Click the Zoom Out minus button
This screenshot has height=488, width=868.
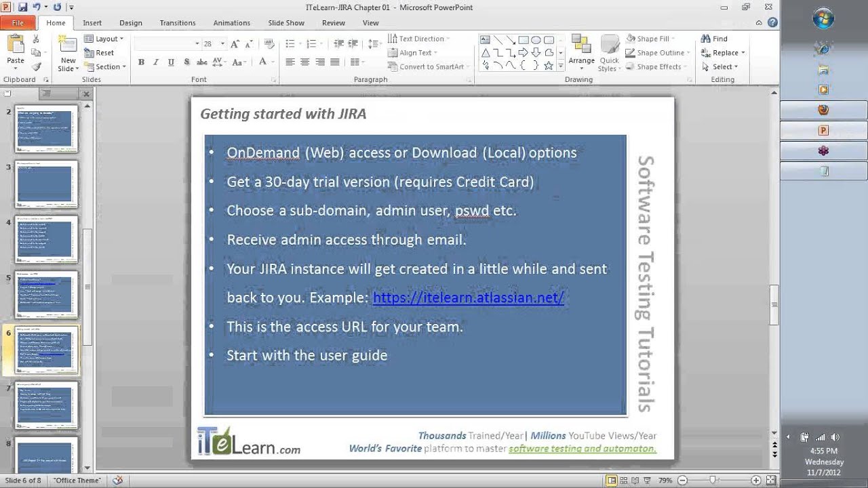click(684, 481)
